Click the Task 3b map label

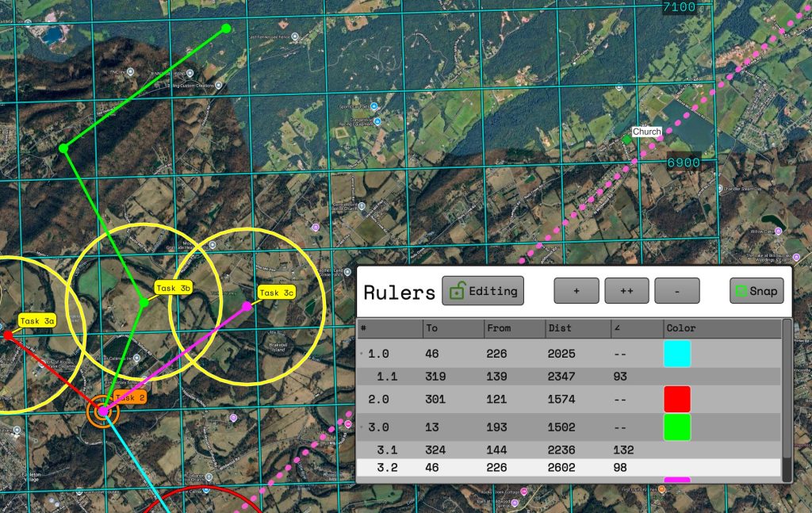(x=174, y=289)
